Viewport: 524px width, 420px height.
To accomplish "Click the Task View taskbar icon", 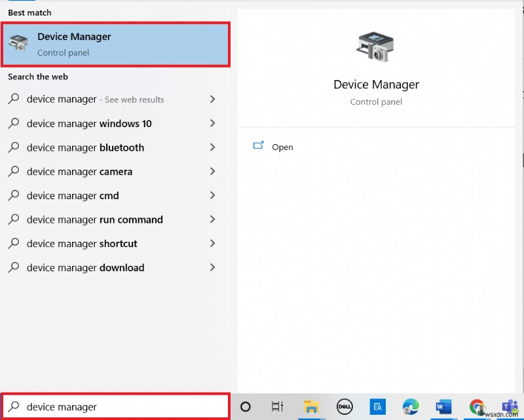I will coord(277,406).
